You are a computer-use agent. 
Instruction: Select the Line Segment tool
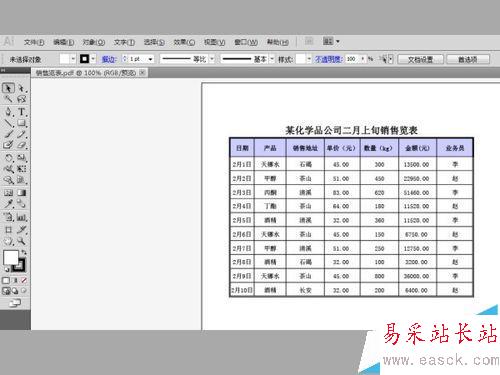8,123
